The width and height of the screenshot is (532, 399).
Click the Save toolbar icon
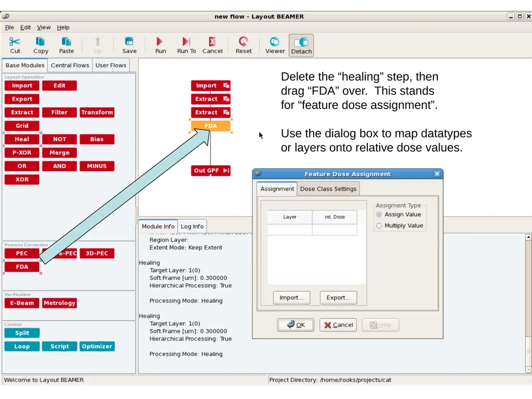[x=129, y=42]
